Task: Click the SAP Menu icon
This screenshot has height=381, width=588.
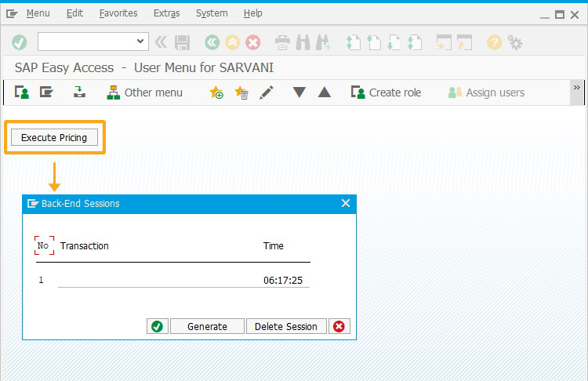Action: [46, 92]
